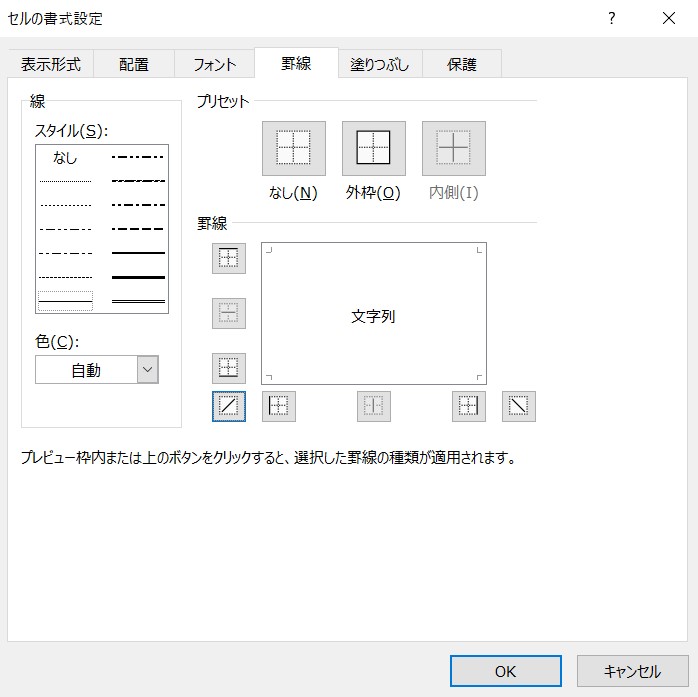Select the thin dash-dot style in the fourth row

tap(65, 229)
